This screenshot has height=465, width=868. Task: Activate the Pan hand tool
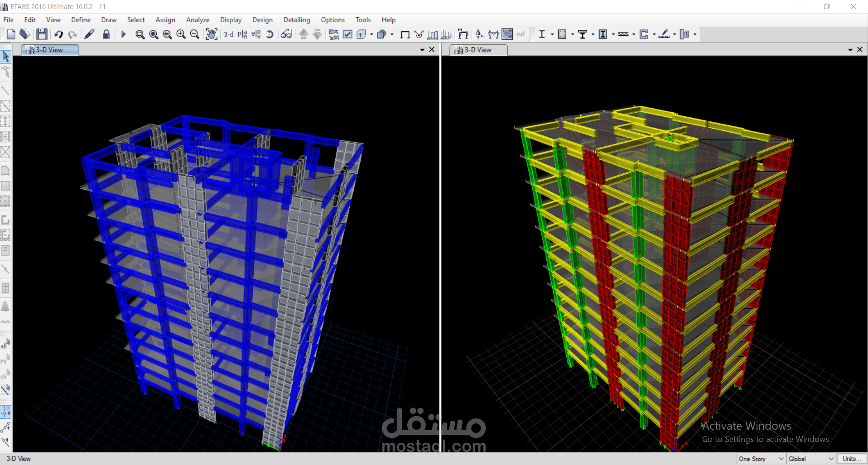coord(212,34)
